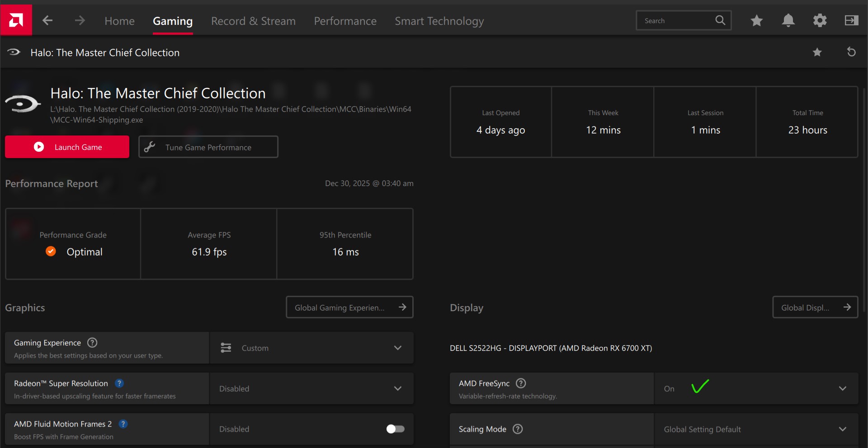Click the Last Opened 4 days ago value
The height and width of the screenshot is (448, 868).
click(501, 130)
